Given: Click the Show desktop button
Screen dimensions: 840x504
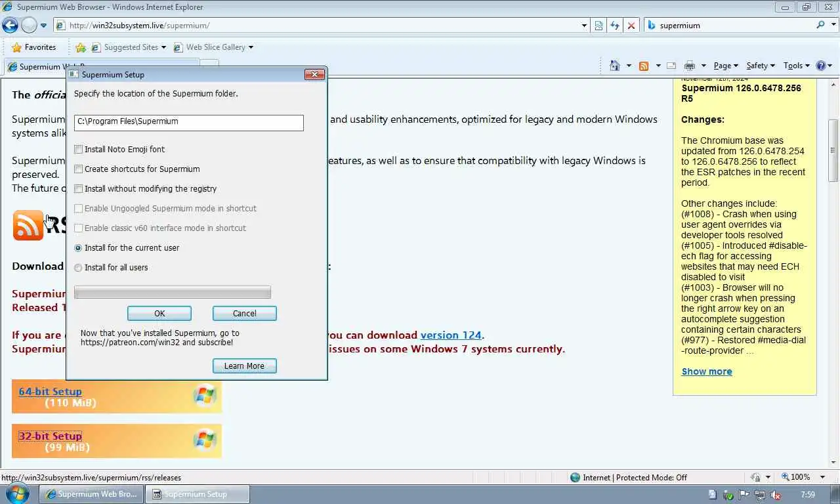Looking at the screenshot, I should (834, 494).
